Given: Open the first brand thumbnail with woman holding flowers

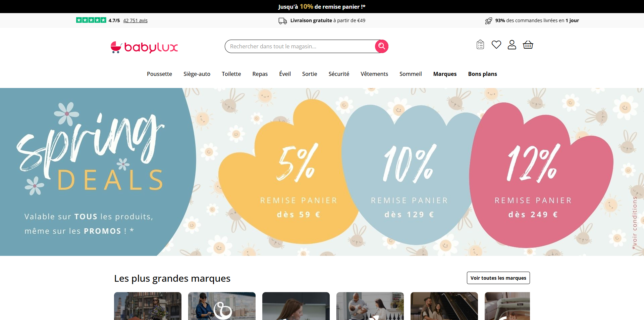Looking at the screenshot, I should click(148, 306).
